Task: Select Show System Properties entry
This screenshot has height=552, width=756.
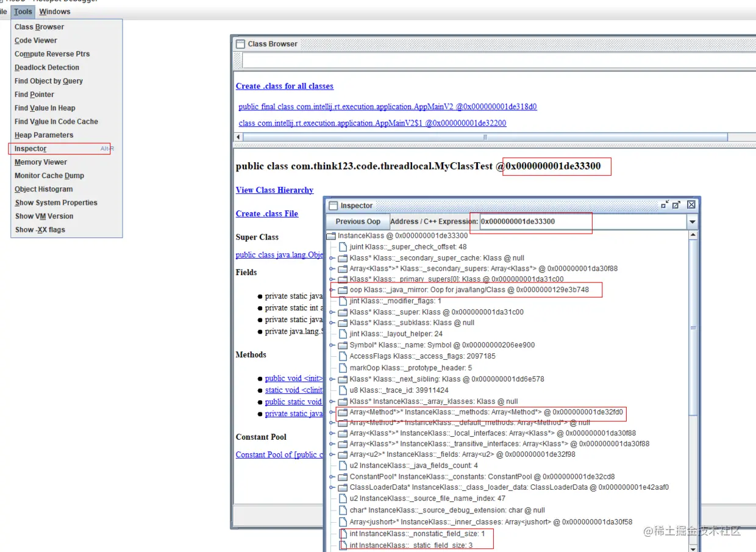Action: 66,203
